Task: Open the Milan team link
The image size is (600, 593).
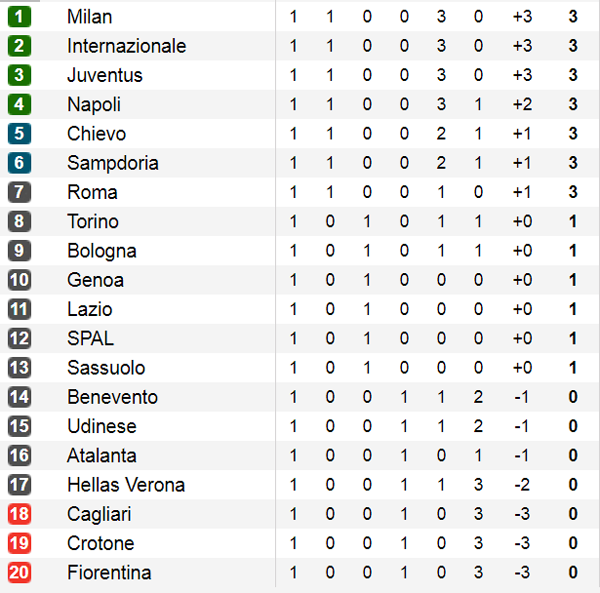Action: point(90,17)
